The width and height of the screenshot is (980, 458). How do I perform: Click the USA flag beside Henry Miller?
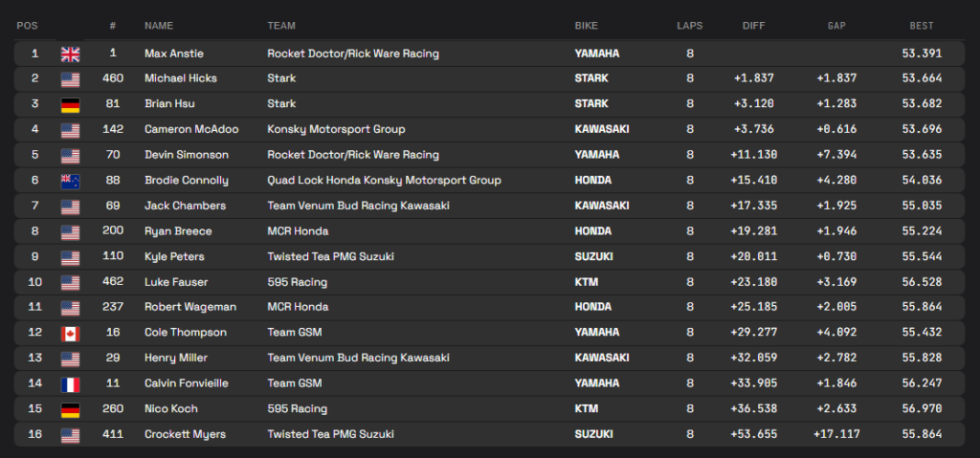coord(70,360)
